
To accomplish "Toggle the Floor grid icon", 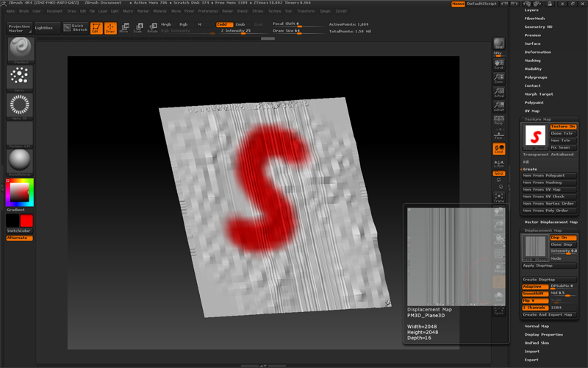I will click(499, 134).
